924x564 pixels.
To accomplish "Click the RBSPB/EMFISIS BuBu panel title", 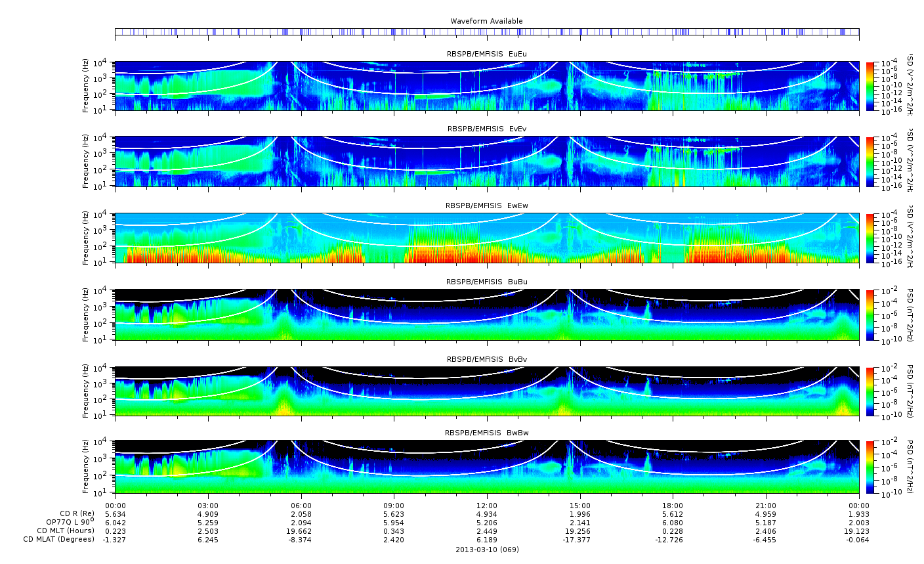I will tap(487, 282).
